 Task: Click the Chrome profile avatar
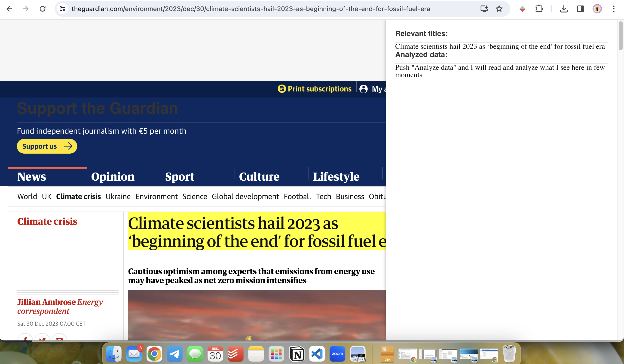tap(597, 9)
